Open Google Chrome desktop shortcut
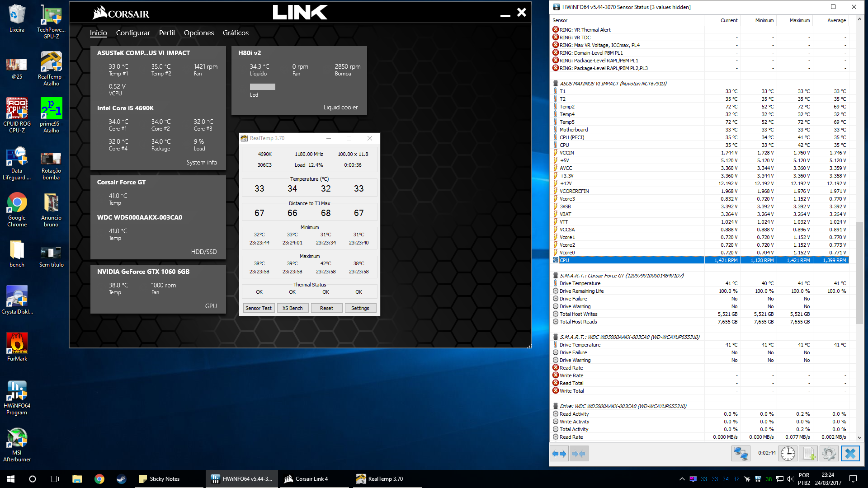This screenshot has width=868, height=488. pyautogui.click(x=17, y=210)
